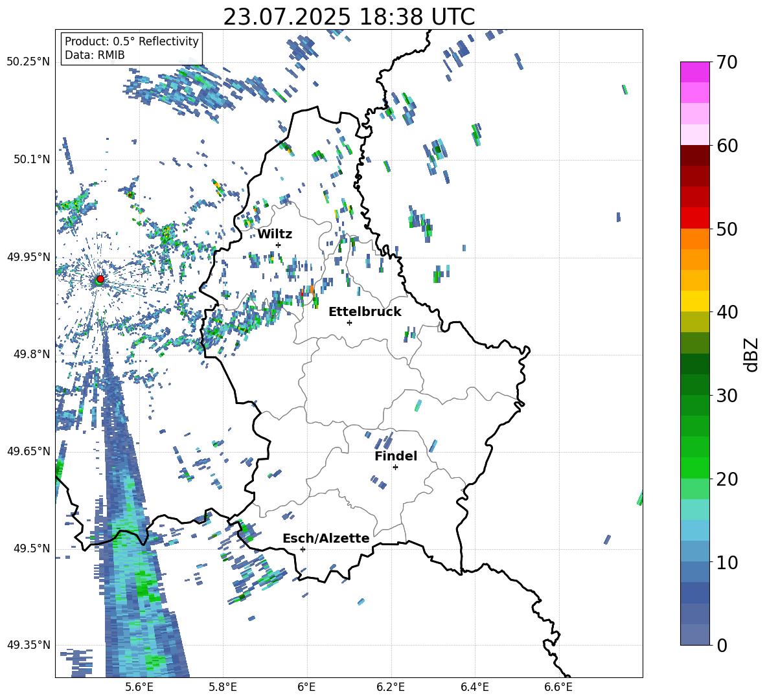Click the 49.5°N latitude label

click(x=32, y=548)
